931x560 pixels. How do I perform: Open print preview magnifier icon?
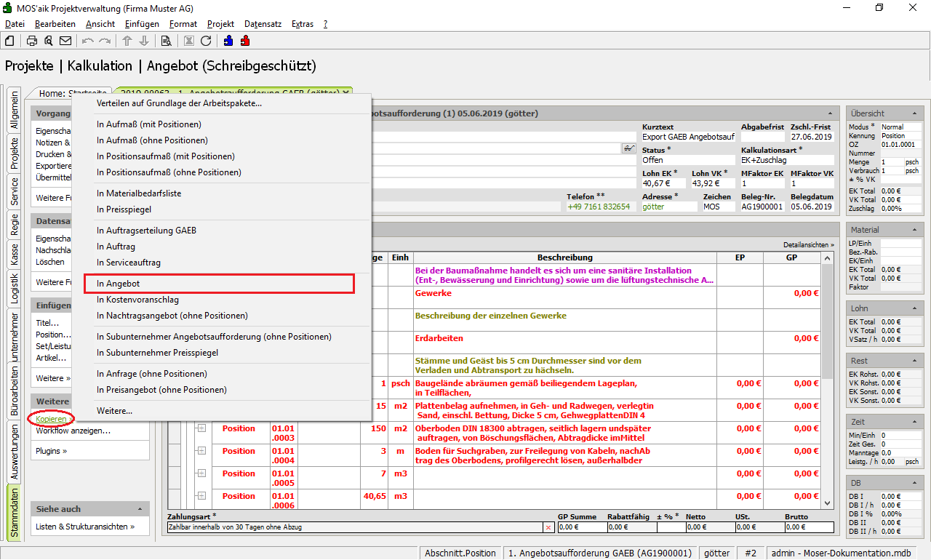click(x=48, y=41)
